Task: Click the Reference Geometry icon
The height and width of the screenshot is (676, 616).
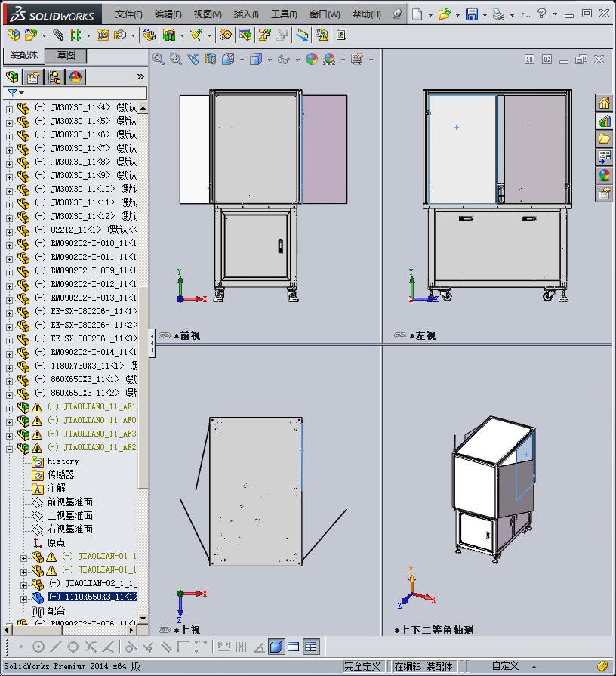Action: tap(196, 35)
